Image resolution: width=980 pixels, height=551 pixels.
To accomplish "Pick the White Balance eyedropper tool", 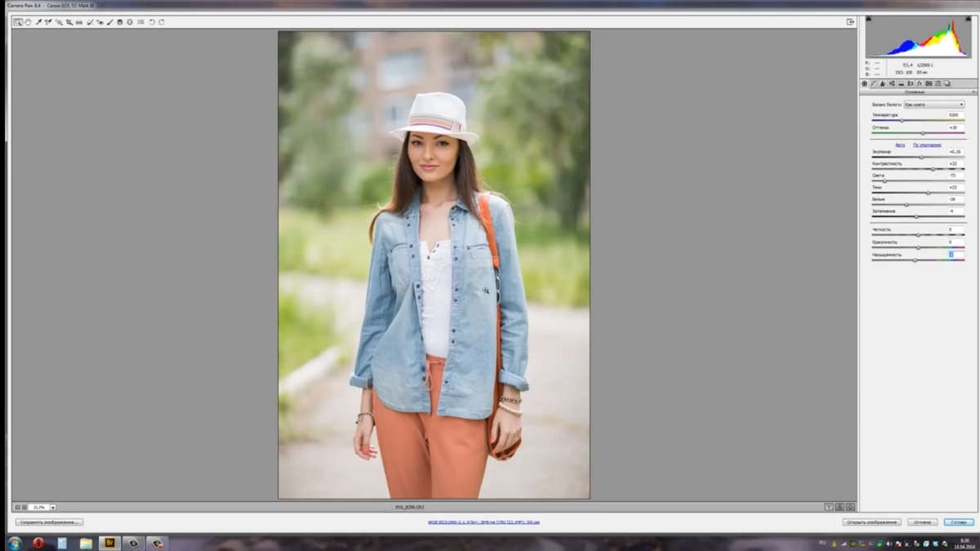I will [38, 22].
